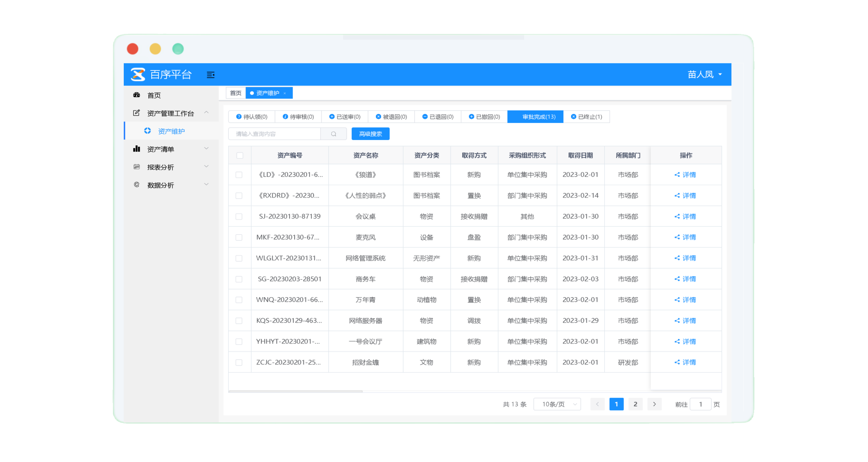This screenshot has height=462, width=868.
Task: Click the 百序平台 logo icon
Action: pyautogui.click(x=138, y=74)
